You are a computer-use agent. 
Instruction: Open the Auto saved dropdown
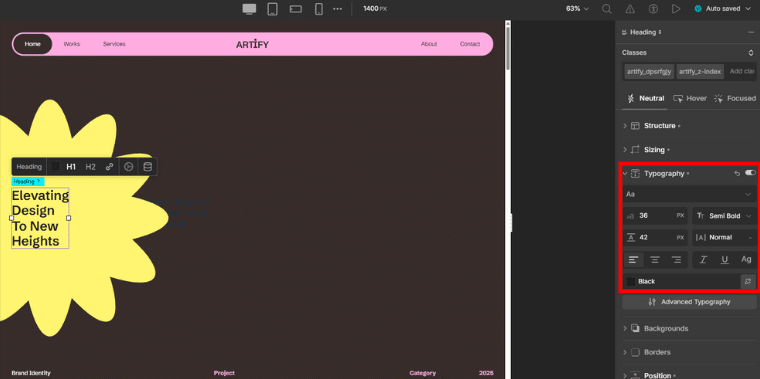click(x=723, y=9)
